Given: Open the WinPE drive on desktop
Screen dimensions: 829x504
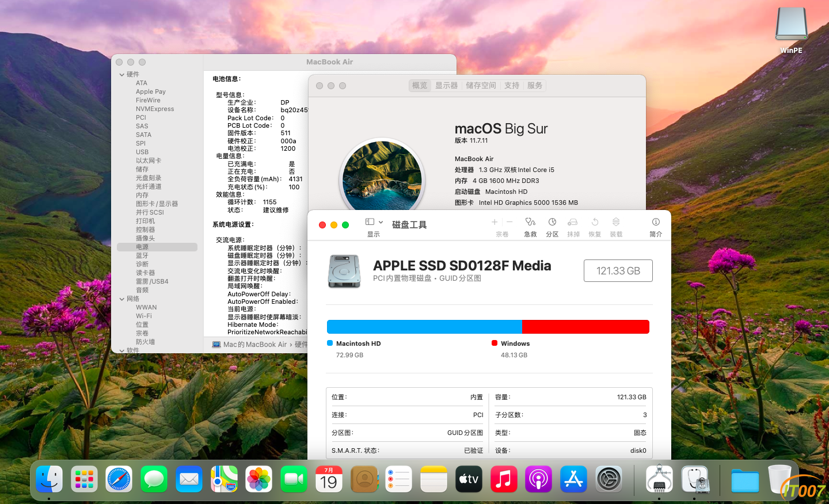Looking at the screenshot, I should [792, 30].
